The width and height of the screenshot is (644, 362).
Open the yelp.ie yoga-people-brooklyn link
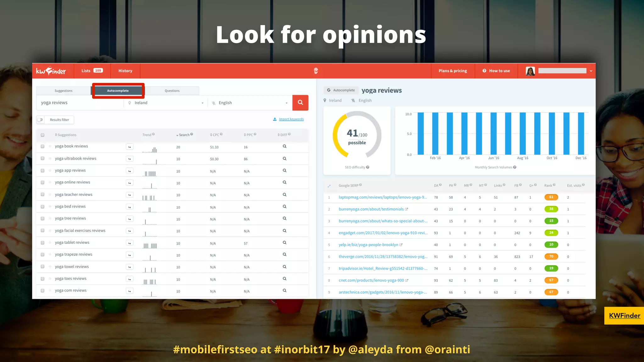368,245
